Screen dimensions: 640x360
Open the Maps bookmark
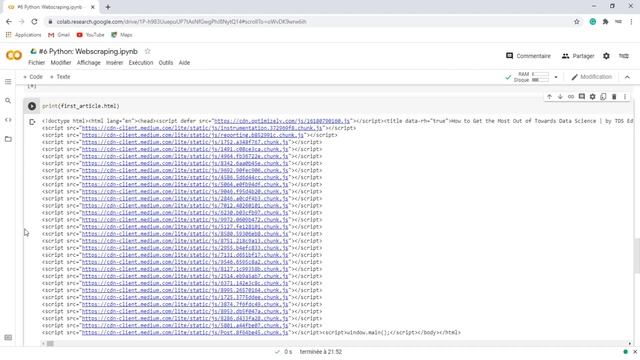click(x=122, y=35)
